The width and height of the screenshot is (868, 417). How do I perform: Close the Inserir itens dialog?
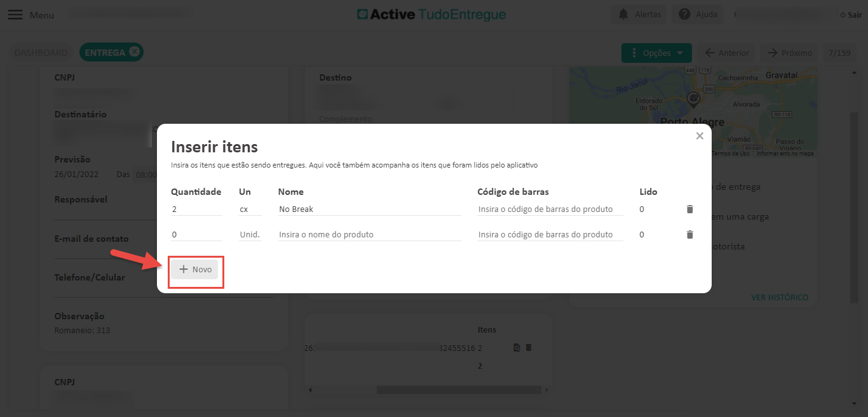(700, 136)
